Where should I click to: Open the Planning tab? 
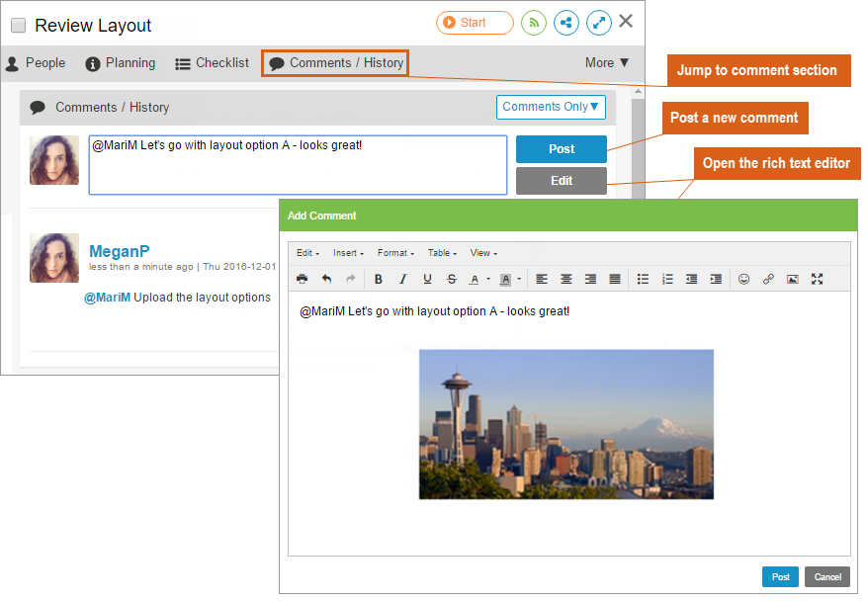pyautogui.click(x=121, y=63)
